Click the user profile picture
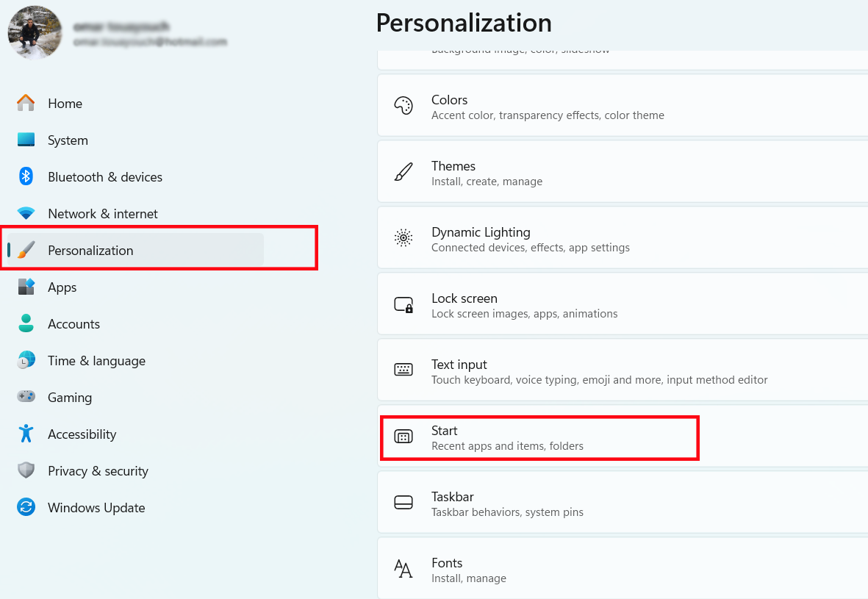Image resolution: width=868 pixels, height=599 pixels. tap(35, 32)
